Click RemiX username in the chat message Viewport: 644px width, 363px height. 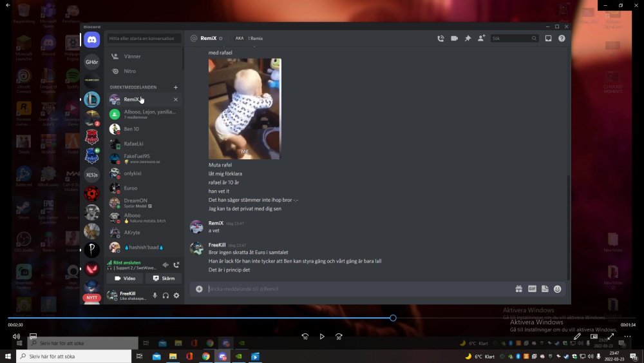216,223
